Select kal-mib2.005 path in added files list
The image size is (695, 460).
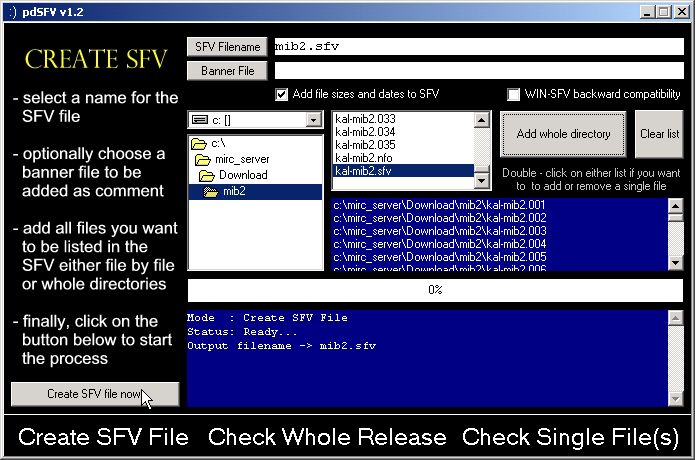pyautogui.click(x=499, y=257)
